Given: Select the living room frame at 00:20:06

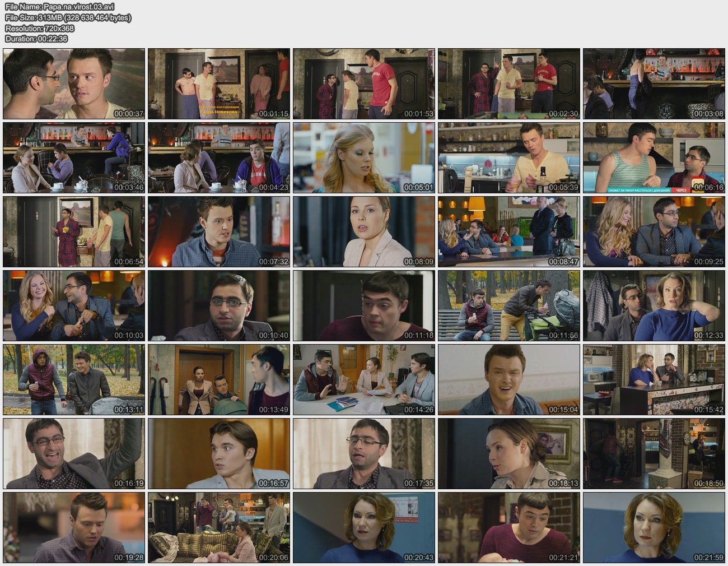Looking at the screenshot, I should pos(219,527).
